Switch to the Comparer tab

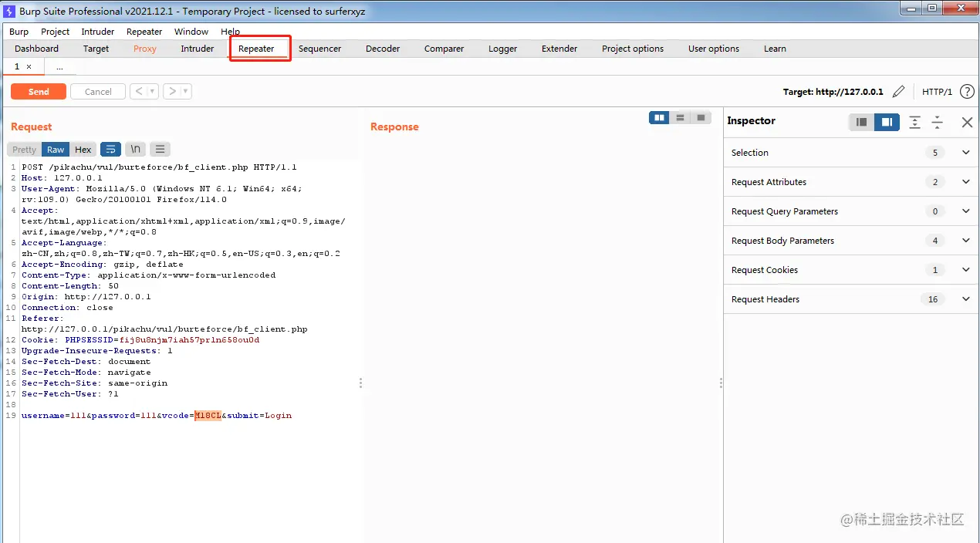(x=444, y=49)
